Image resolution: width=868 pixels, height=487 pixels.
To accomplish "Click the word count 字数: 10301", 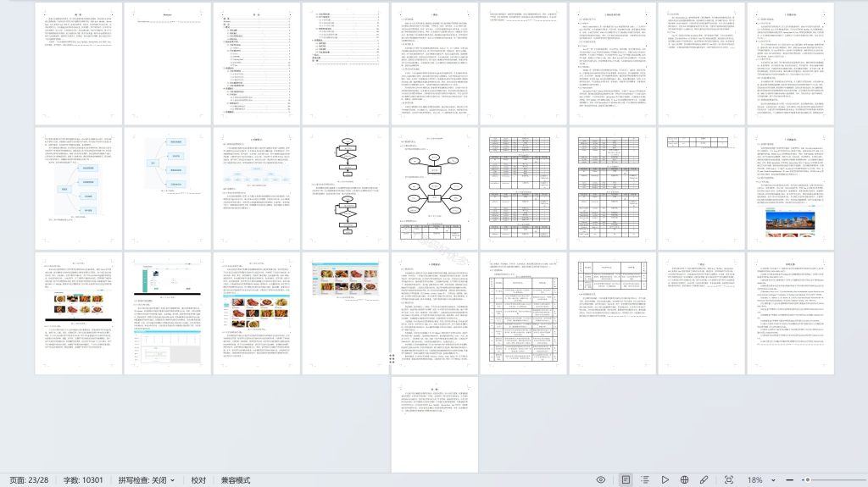I will (82, 480).
